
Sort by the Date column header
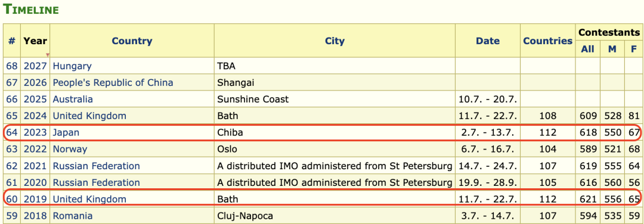pyautogui.click(x=488, y=41)
